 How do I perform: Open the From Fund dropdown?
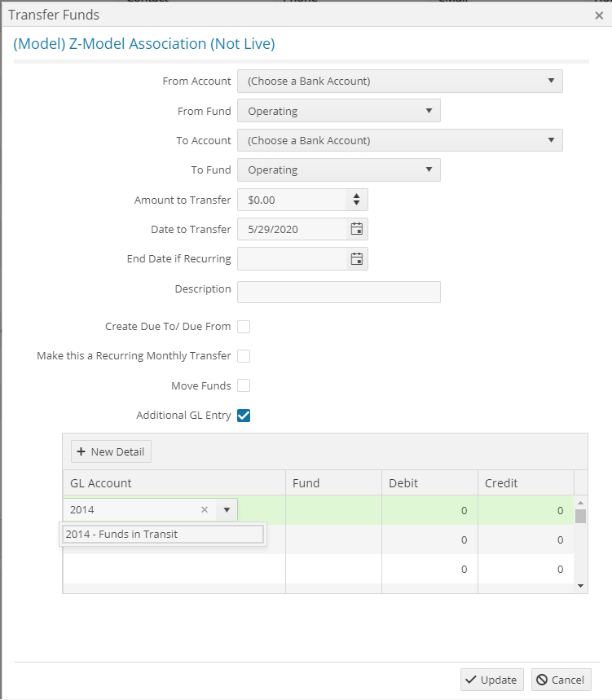point(339,111)
